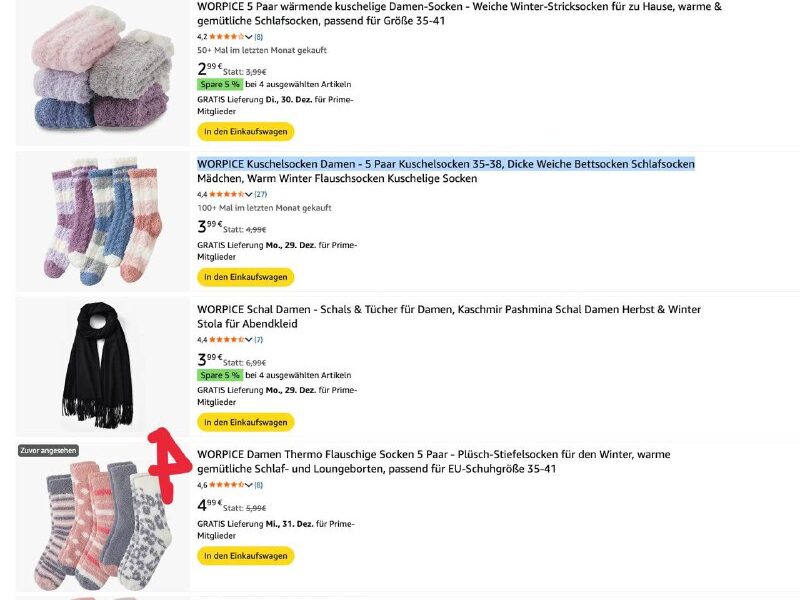Click the Spare 5 % badge on the scarf
The width and height of the screenshot is (800, 600).
tap(219, 375)
